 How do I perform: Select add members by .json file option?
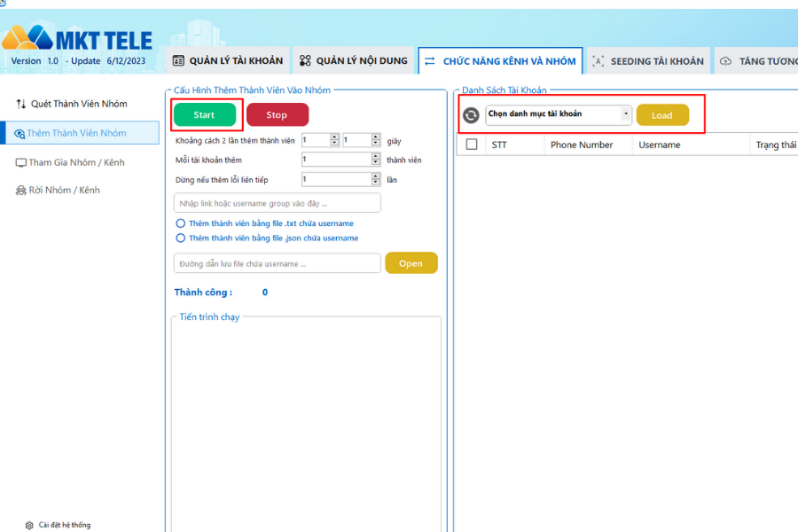[181, 238]
